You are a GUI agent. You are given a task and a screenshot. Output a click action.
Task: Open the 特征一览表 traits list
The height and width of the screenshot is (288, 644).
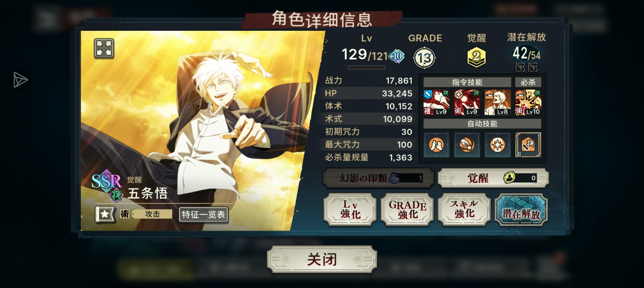coord(203,215)
